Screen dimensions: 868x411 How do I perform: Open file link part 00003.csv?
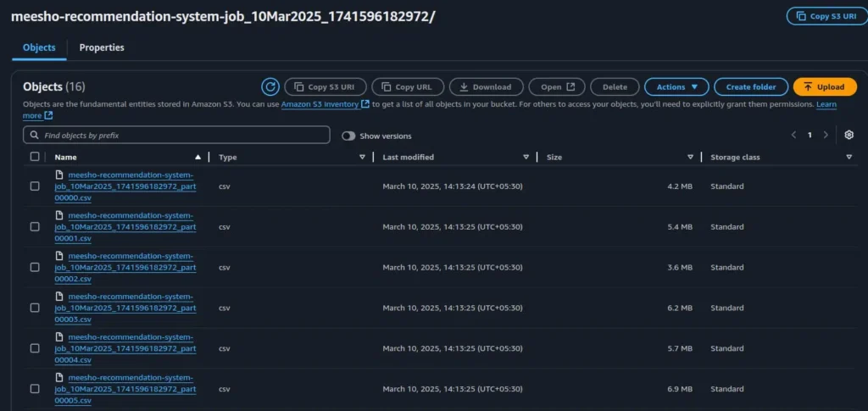(125, 308)
